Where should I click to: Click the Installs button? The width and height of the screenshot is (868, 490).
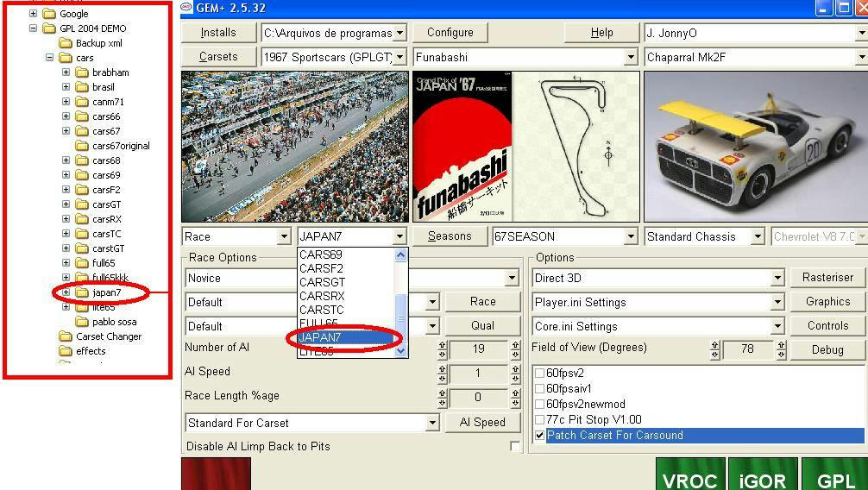pos(218,33)
